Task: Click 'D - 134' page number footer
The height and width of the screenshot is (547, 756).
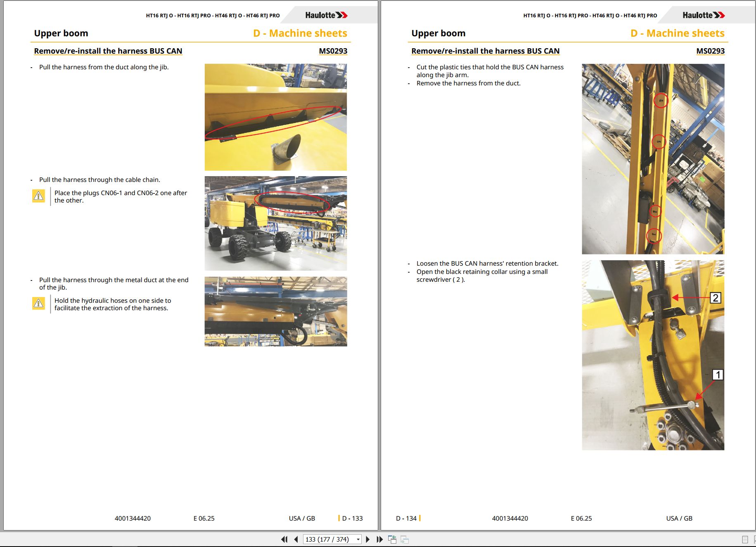Action: pos(406,518)
